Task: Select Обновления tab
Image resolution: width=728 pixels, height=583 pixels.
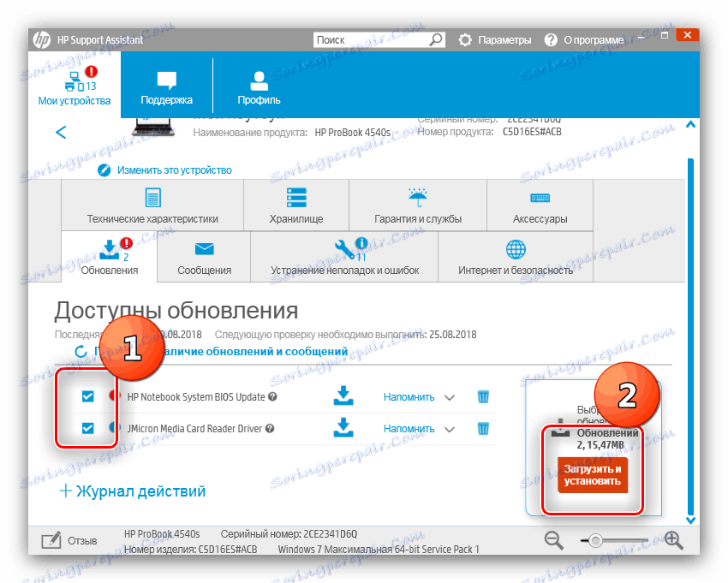Action: pos(110,257)
